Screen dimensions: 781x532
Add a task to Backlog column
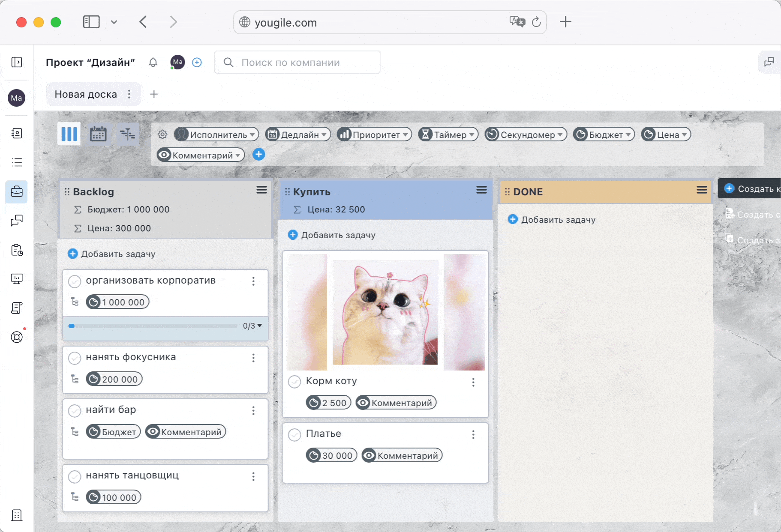(x=112, y=254)
